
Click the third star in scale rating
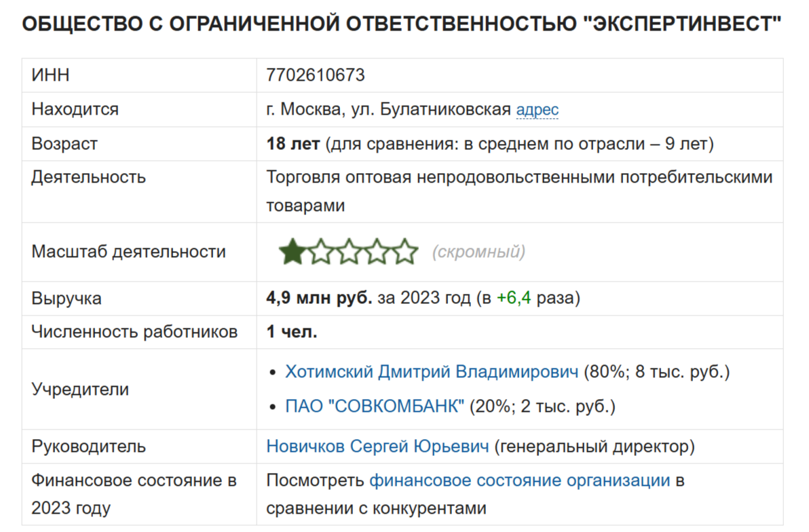coord(349,252)
